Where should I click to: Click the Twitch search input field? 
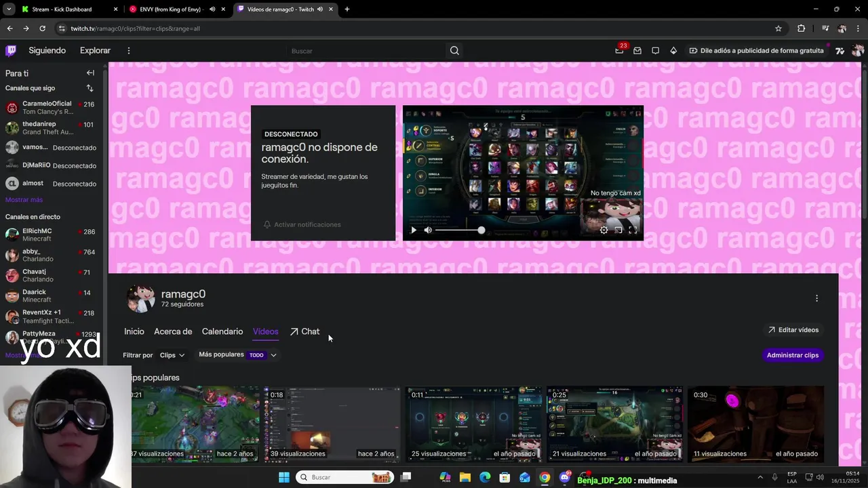click(x=366, y=50)
